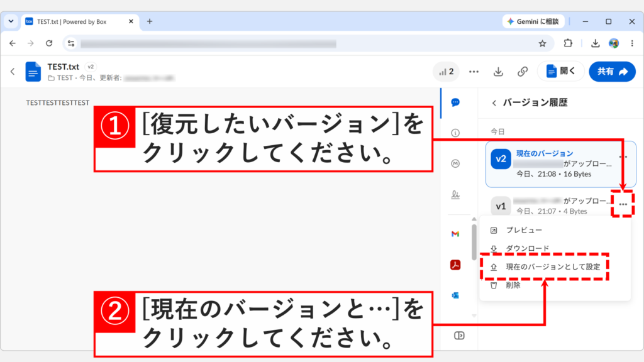644x362 pixels.
Task: Go back with the browser back arrow
Action: tap(13, 43)
